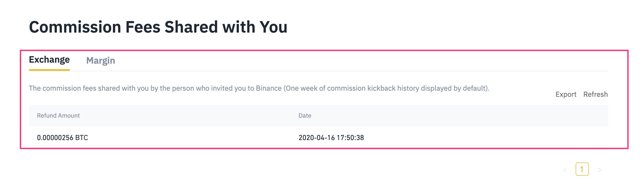
Task: Export the commission kickback history
Action: pyautogui.click(x=566, y=94)
